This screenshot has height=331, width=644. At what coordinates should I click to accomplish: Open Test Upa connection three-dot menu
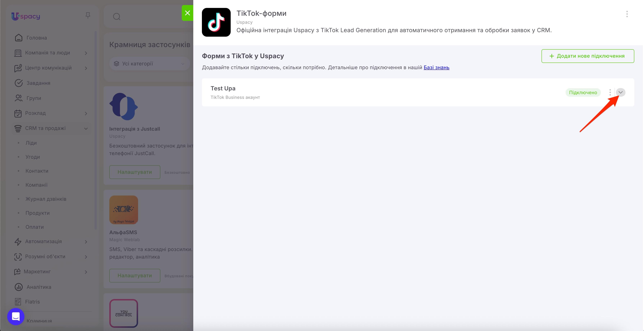(x=610, y=92)
